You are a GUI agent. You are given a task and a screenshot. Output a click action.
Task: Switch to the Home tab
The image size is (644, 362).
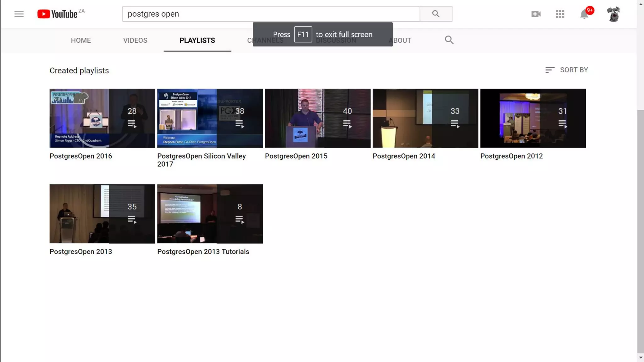pos(81,40)
